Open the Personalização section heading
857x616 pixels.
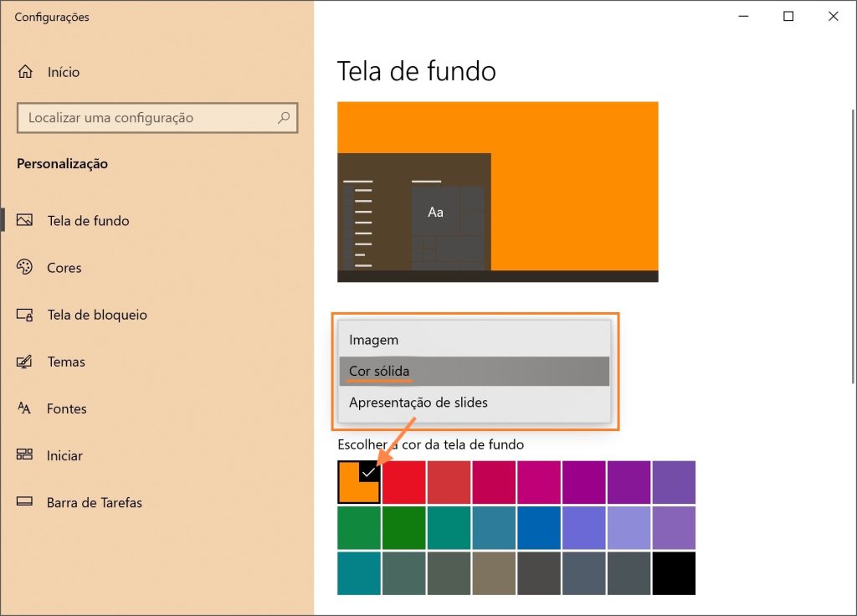[62, 164]
